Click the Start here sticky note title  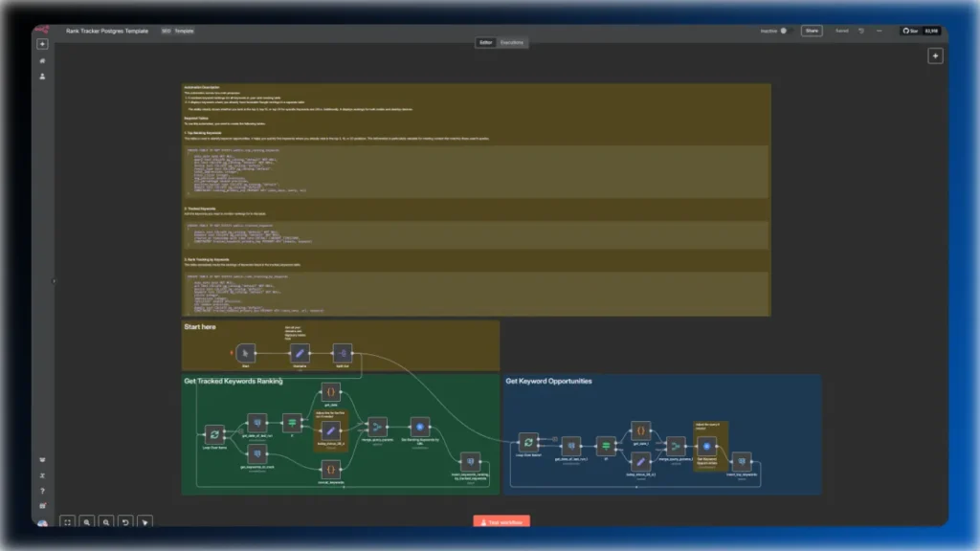(200, 327)
